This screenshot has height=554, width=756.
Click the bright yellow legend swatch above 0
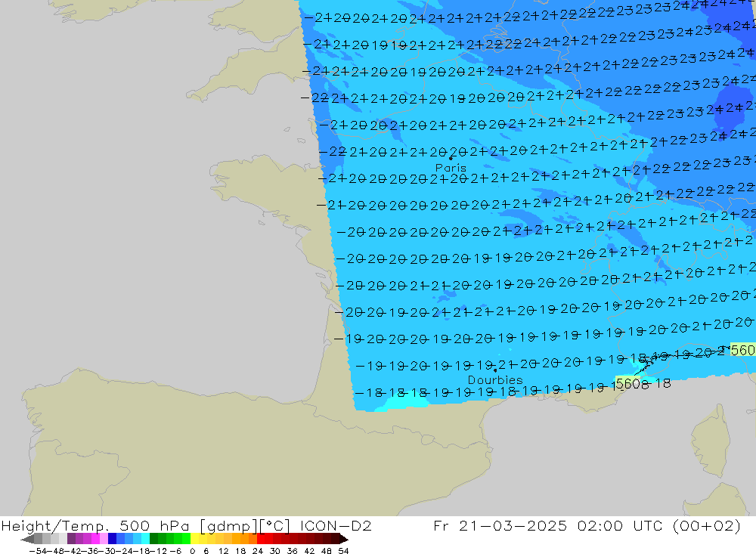click(195, 539)
